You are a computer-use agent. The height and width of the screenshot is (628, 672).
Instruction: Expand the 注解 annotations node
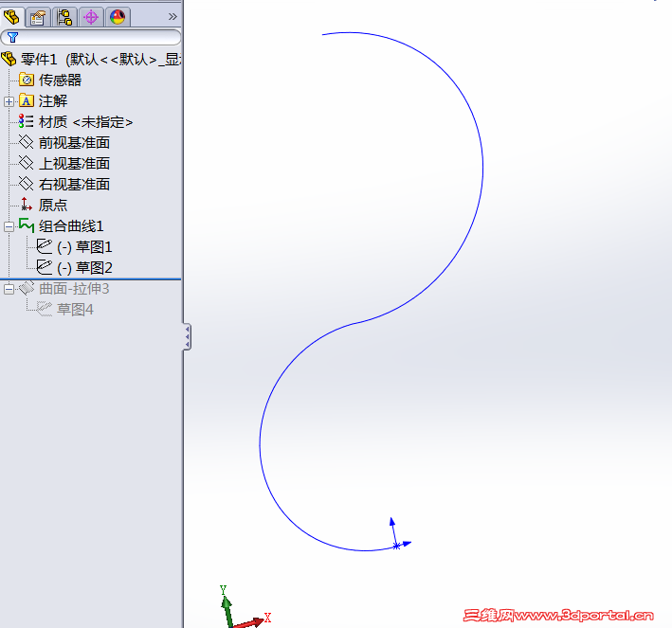tap(9, 101)
